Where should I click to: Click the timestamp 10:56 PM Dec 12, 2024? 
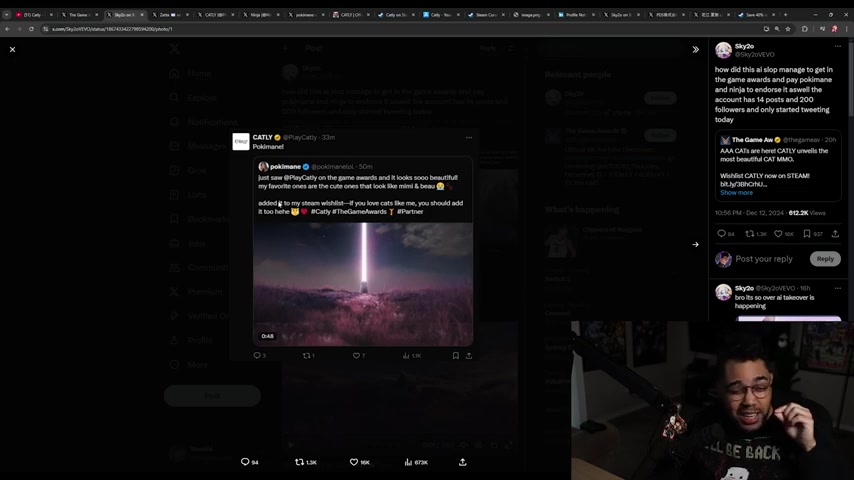click(x=749, y=213)
